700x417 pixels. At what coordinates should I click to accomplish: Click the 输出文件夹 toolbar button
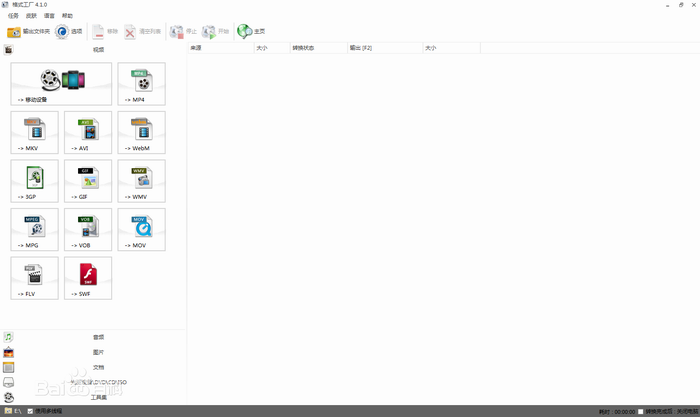[28, 32]
